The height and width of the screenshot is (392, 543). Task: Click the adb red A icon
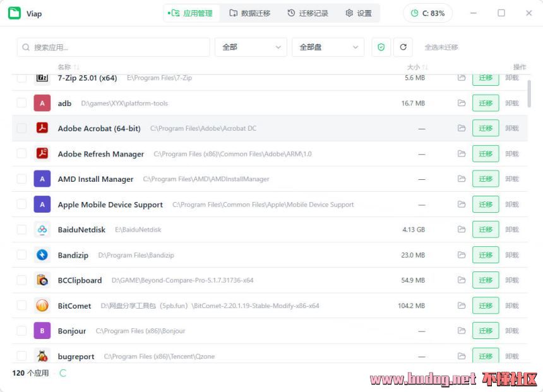(x=42, y=103)
